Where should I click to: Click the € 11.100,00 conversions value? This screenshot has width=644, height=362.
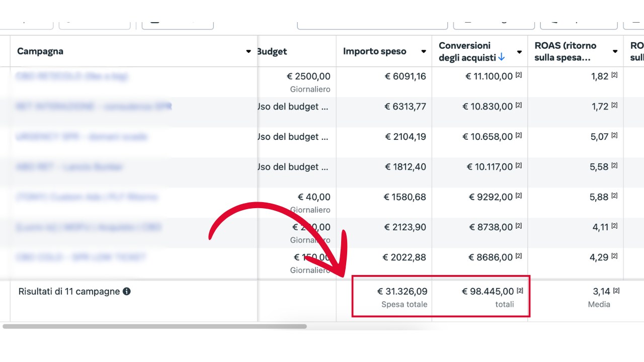point(489,76)
